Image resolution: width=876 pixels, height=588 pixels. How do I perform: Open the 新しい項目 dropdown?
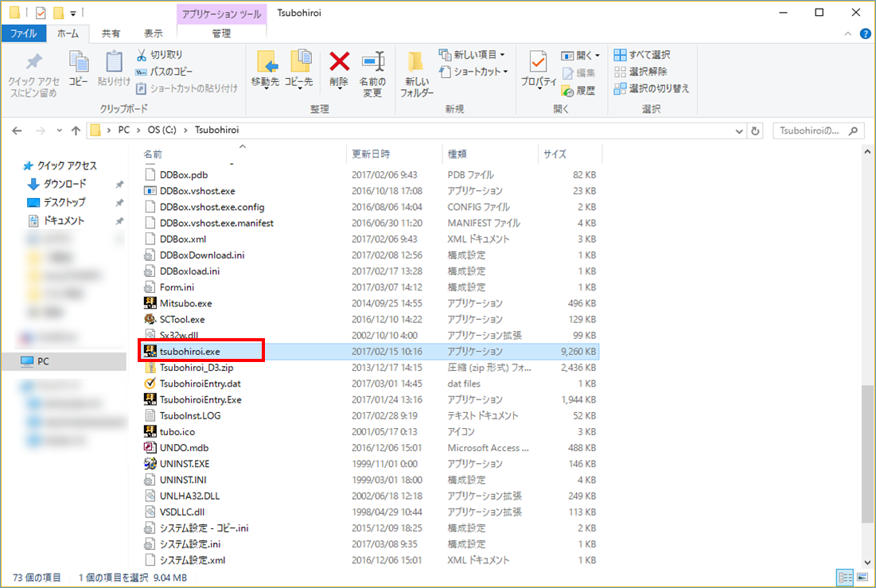pyautogui.click(x=472, y=55)
